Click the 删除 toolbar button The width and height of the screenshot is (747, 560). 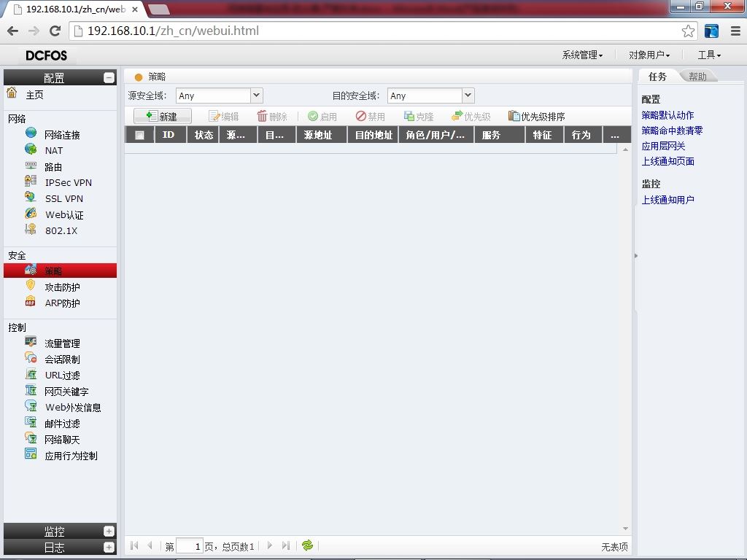tap(272, 116)
